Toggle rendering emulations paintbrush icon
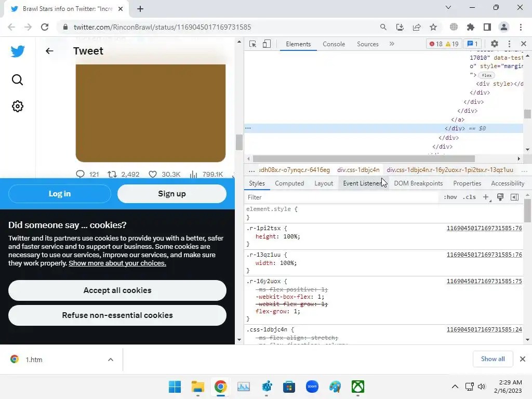The image size is (532, 399). pyautogui.click(x=500, y=197)
